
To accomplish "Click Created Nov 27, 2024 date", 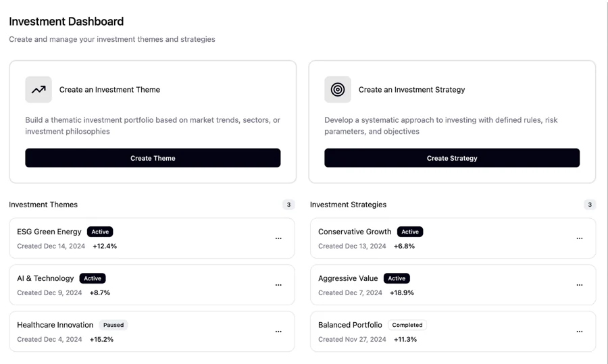I will click(x=352, y=339).
